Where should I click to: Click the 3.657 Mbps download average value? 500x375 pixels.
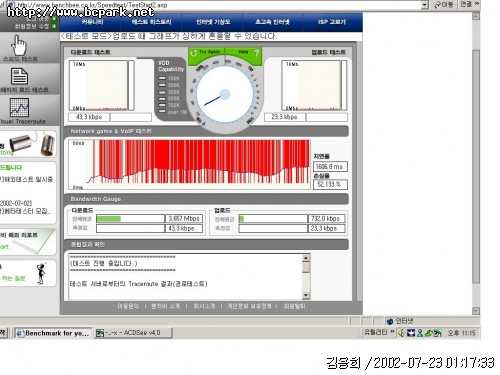click(184, 219)
